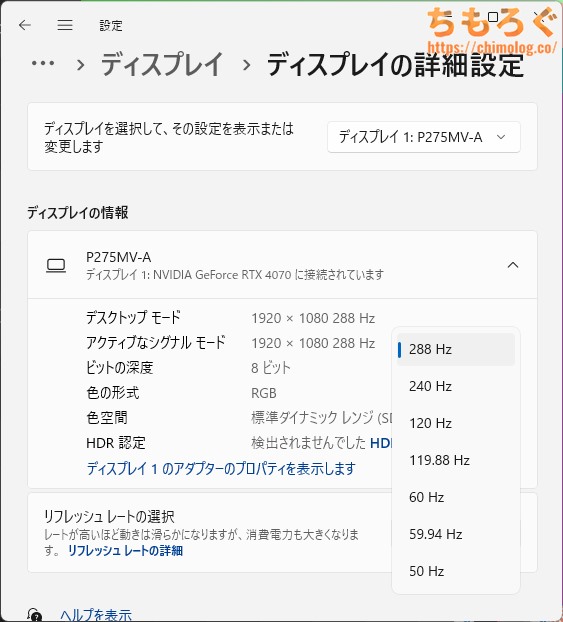
Task: Click the 標準ダイナミック レンジ value
Action: pos(322,418)
